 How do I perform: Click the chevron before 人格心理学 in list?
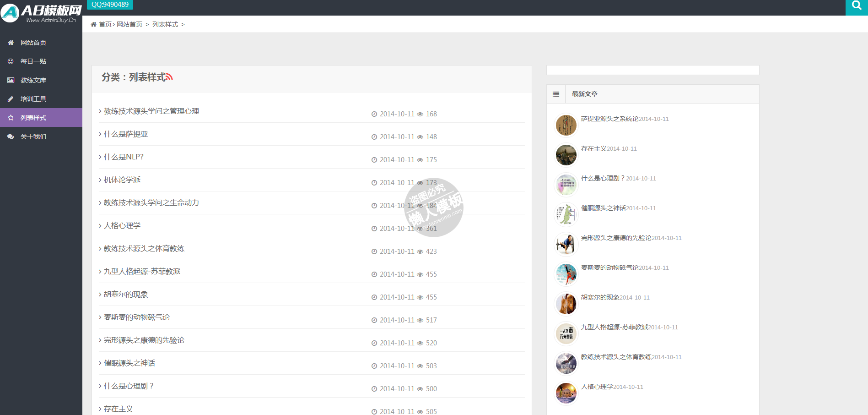point(100,226)
